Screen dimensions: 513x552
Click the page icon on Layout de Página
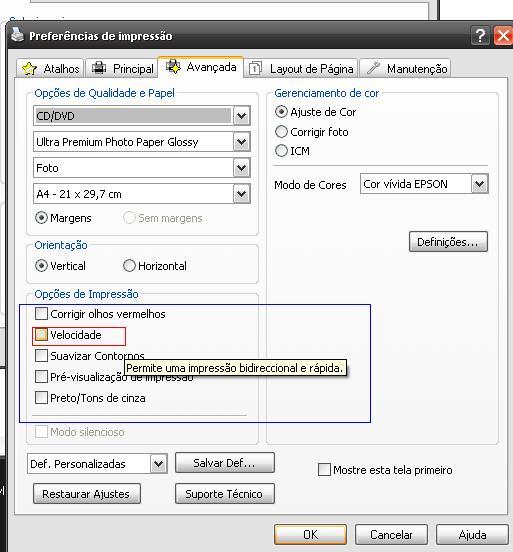point(255,68)
